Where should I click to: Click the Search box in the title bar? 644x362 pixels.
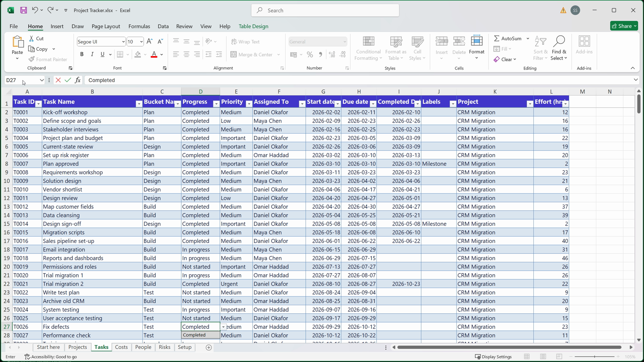[325, 10]
